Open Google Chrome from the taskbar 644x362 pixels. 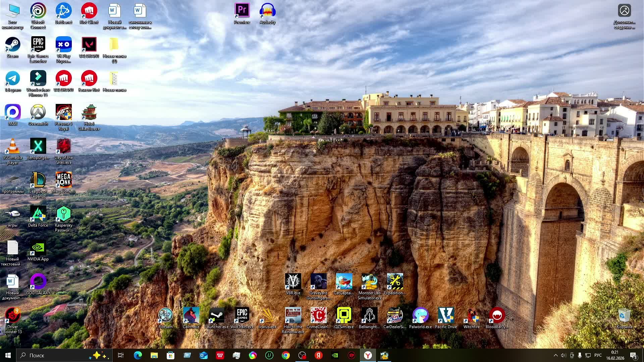286,355
